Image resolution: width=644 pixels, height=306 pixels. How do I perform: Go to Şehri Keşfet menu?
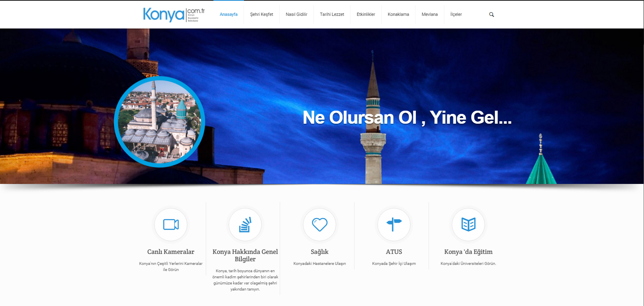click(x=261, y=14)
